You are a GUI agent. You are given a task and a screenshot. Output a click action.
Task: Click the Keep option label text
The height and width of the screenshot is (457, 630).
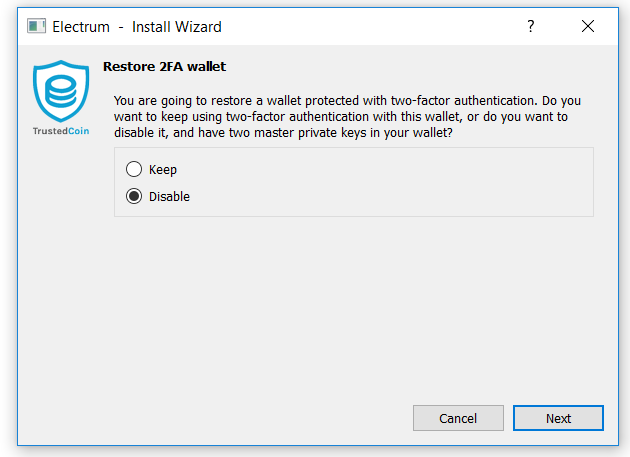pos(163,170)
